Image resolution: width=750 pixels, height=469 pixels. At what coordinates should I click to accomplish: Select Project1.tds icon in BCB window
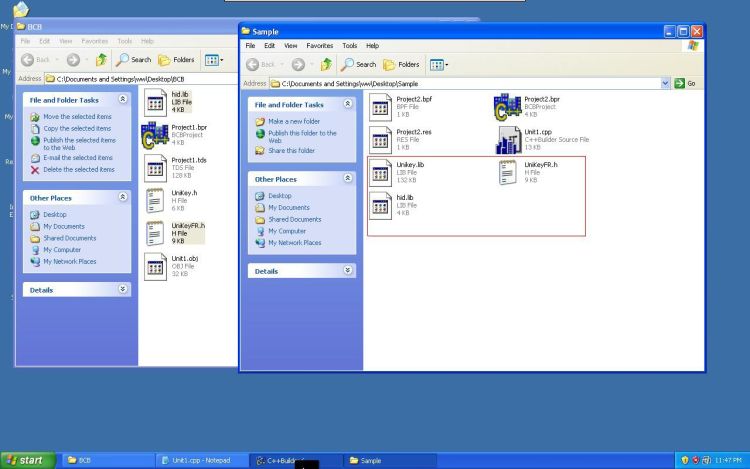[155, 168]
